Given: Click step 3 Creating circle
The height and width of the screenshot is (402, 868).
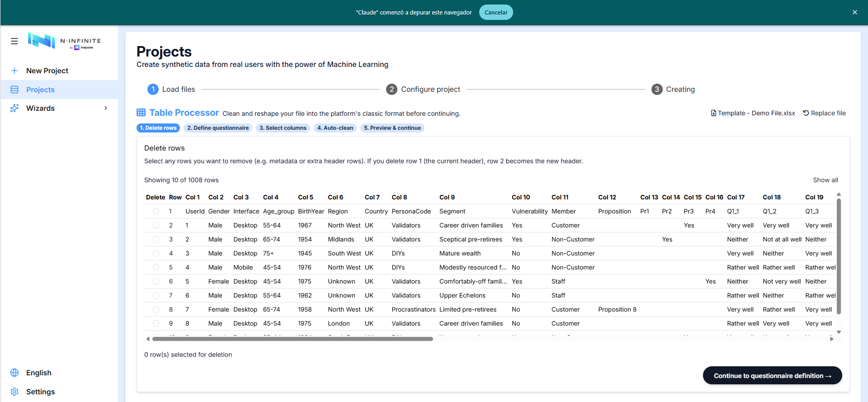Looking at the screenshot, I should coord(657,89).
